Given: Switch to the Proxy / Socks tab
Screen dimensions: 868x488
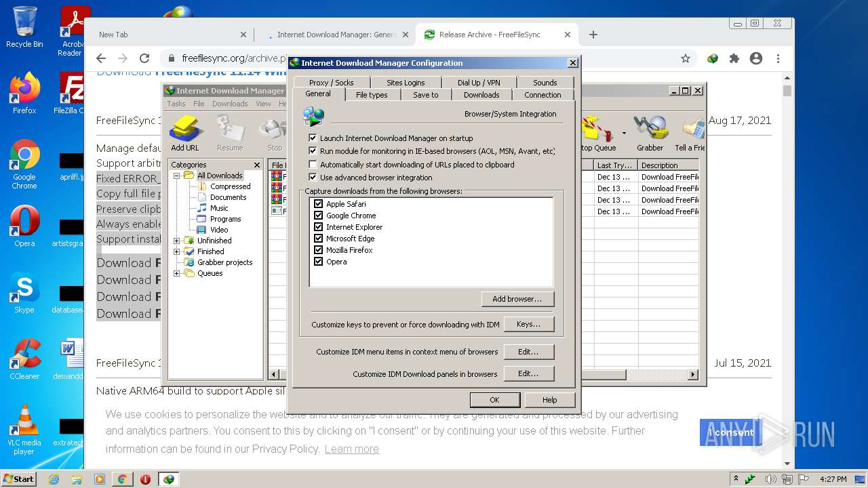Looking at the screenshot, I should point(332,83).
